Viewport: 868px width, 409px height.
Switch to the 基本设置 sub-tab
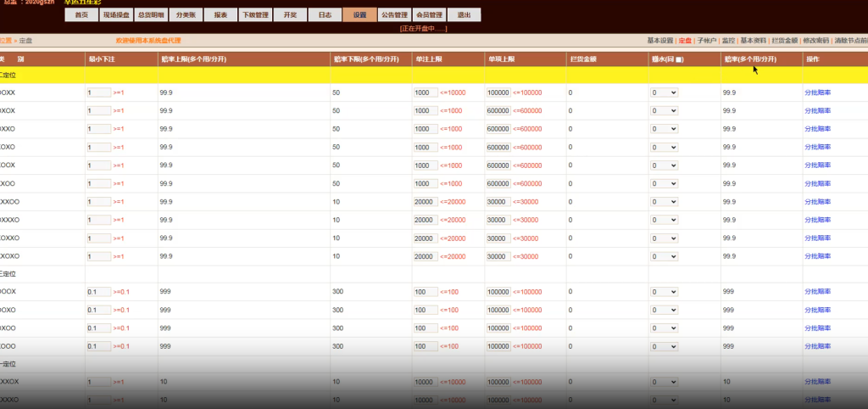(659, 40)
